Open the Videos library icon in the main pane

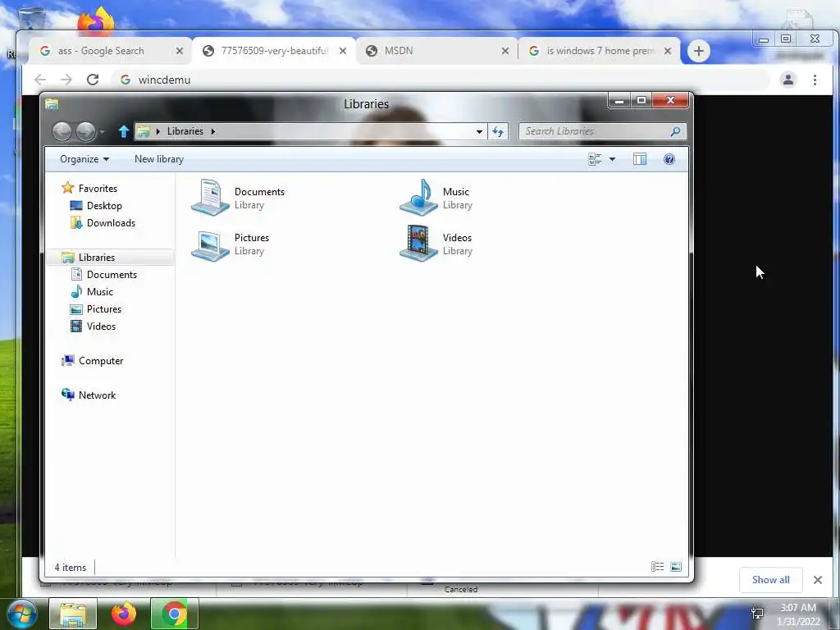pos(418,244)
